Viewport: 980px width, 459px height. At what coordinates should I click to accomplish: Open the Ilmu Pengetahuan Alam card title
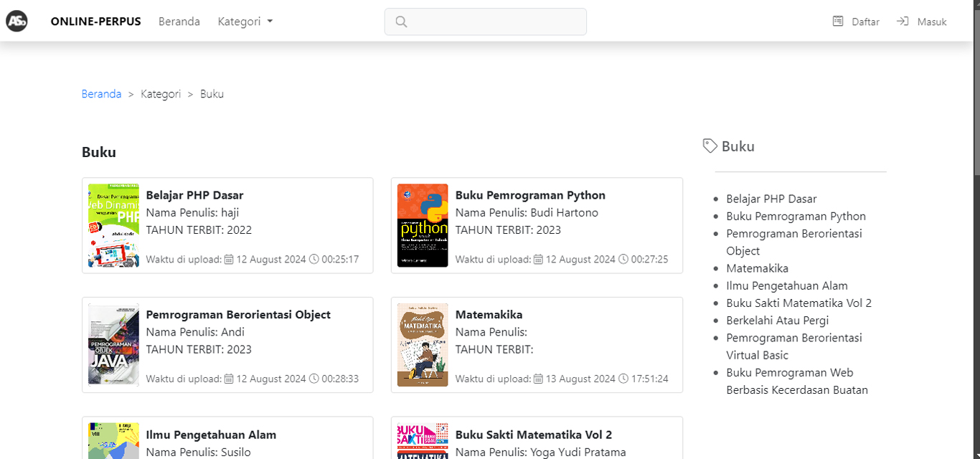click(211, 435)
